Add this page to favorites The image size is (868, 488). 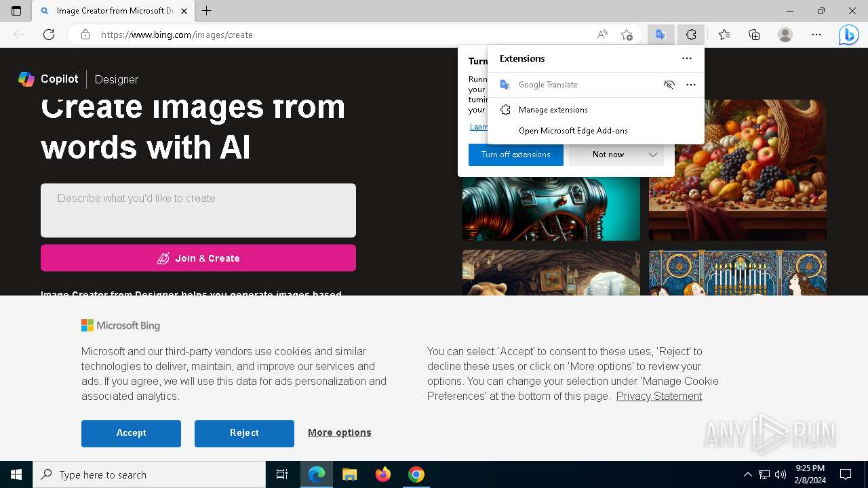click(627, 35)
